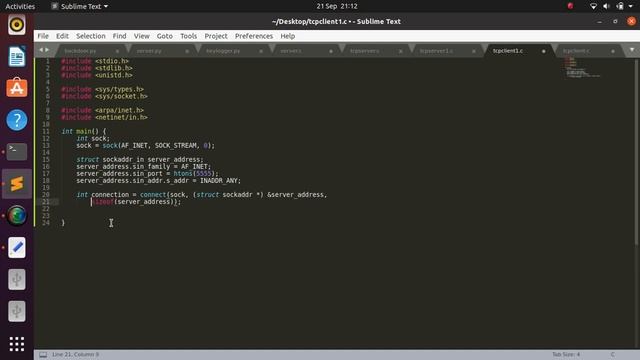The height and width of the screenshot is (360, 640).
Task: Click next tab arrow
Action: coord(47,50)
